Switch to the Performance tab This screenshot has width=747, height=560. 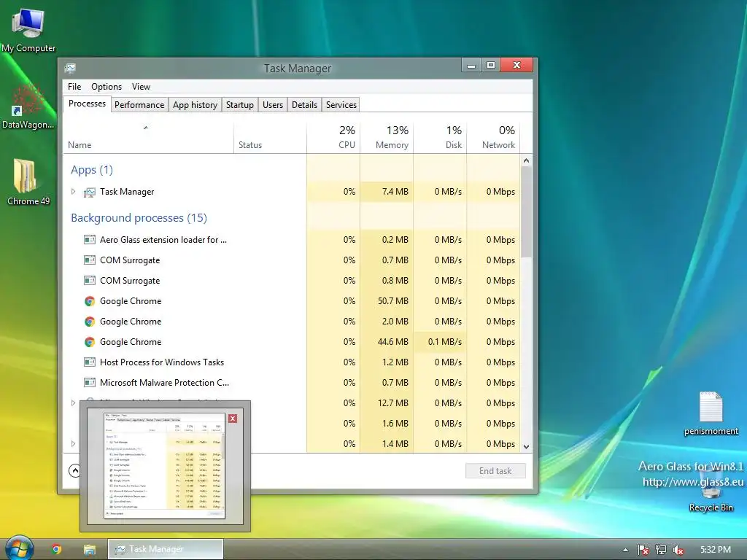coord(139,105)
